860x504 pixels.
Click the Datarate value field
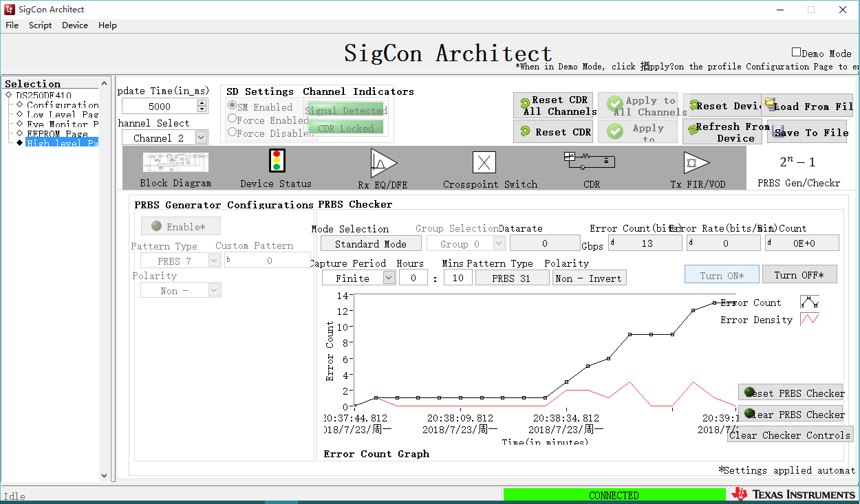pos(545,243)
